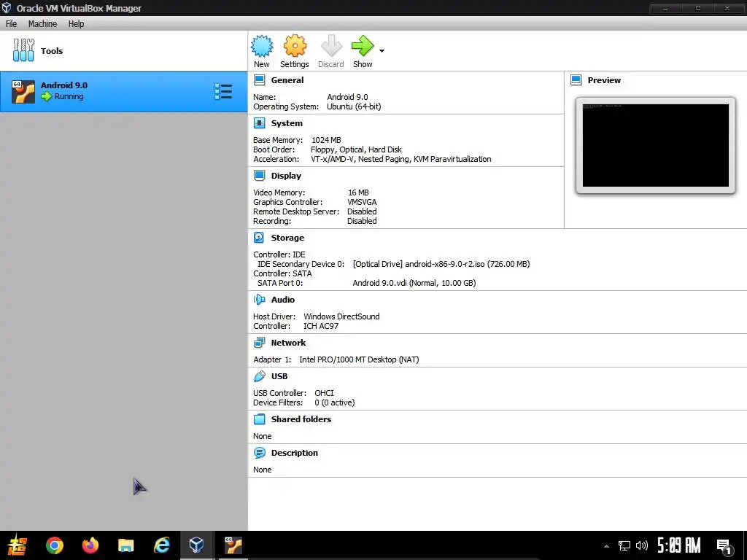The width and height of the screenshot is (747, 560).
Task: Open Internet Explorer from the taskbar
Action: coord(161,545)
